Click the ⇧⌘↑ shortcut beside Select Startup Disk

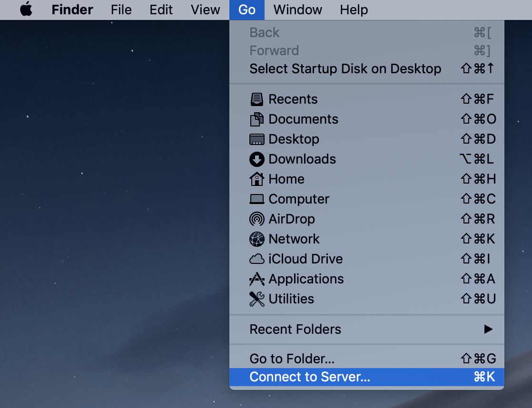click(477, 68)
